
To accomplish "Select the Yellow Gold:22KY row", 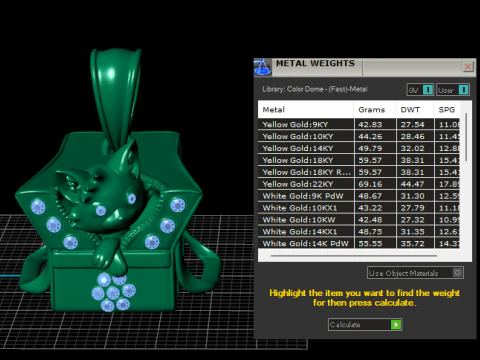I will [359, 184].
